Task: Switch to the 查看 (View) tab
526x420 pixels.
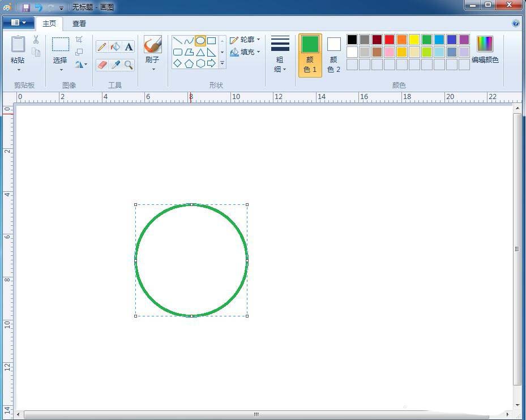Action: 79,23
